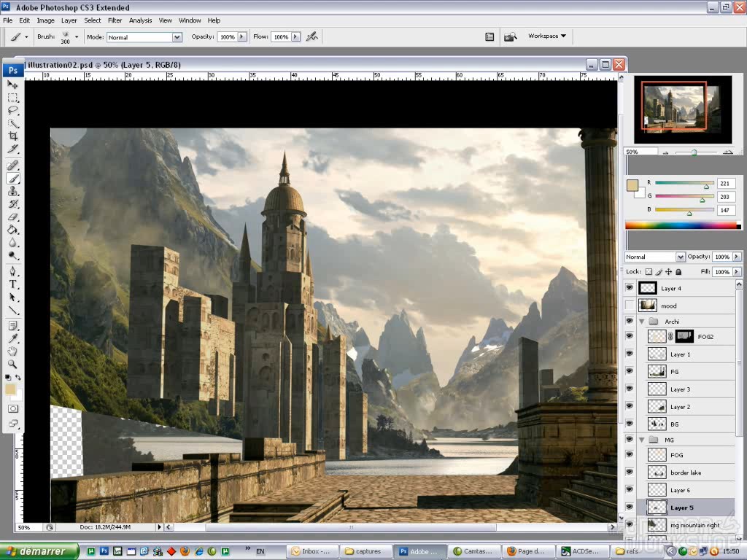Enable airbrush mode in options bar
The height and width of the screenshot is (560, 747).
pos(312,36)
